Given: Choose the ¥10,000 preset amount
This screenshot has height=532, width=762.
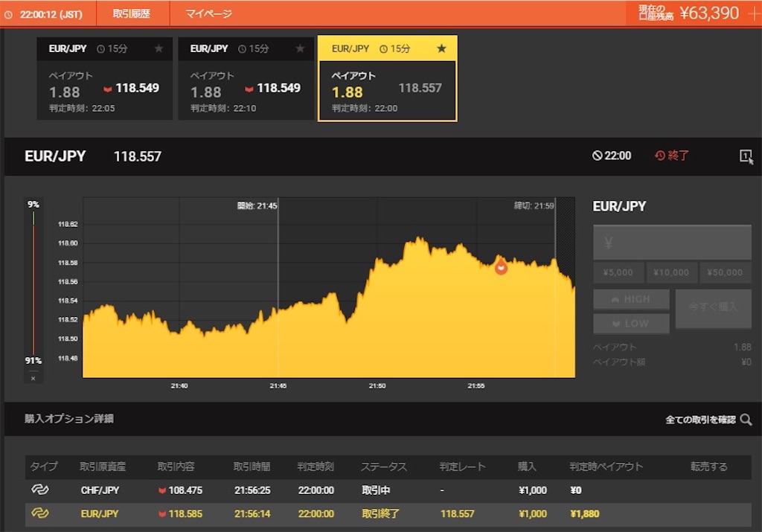Looking at the screenshot, I should [671, 272].
